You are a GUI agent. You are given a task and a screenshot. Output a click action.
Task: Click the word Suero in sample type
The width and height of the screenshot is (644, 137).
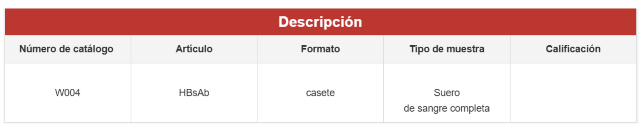(x=447, y=93)
